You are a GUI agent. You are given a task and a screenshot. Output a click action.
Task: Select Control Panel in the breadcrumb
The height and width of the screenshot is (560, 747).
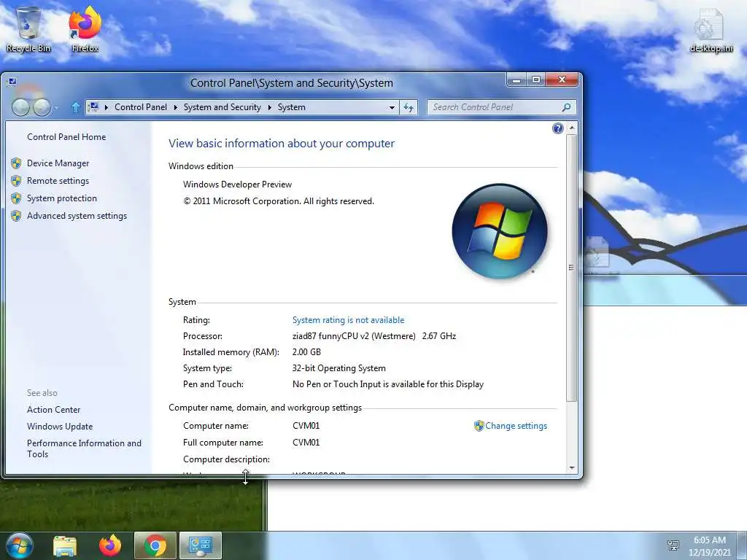click(x=141, y=107)
